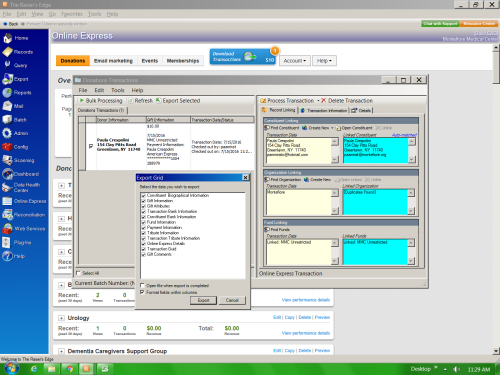This screenshot has width=500, height=375.
Task: Click the Donor Information column header
Action: coord(121,120)
